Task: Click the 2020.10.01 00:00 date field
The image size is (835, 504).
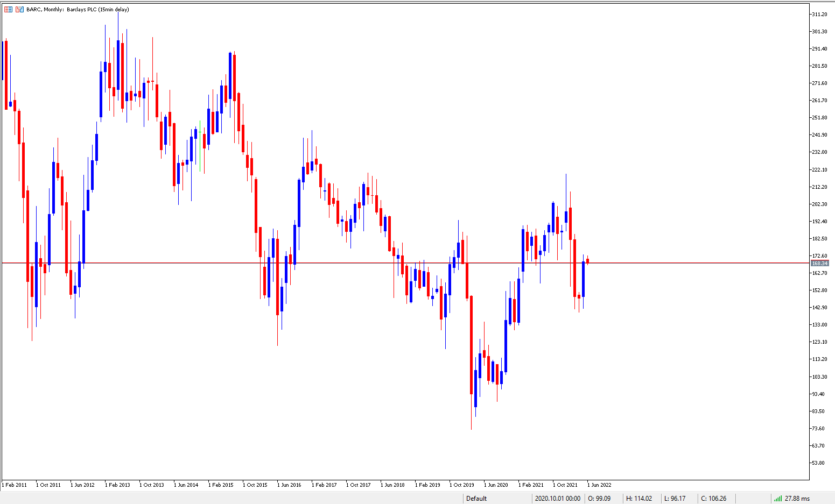Action: (558, 498)
